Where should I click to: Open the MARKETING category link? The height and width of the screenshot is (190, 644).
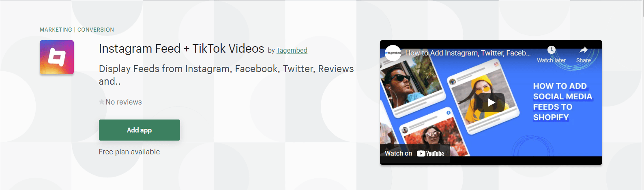click(56, 30)
